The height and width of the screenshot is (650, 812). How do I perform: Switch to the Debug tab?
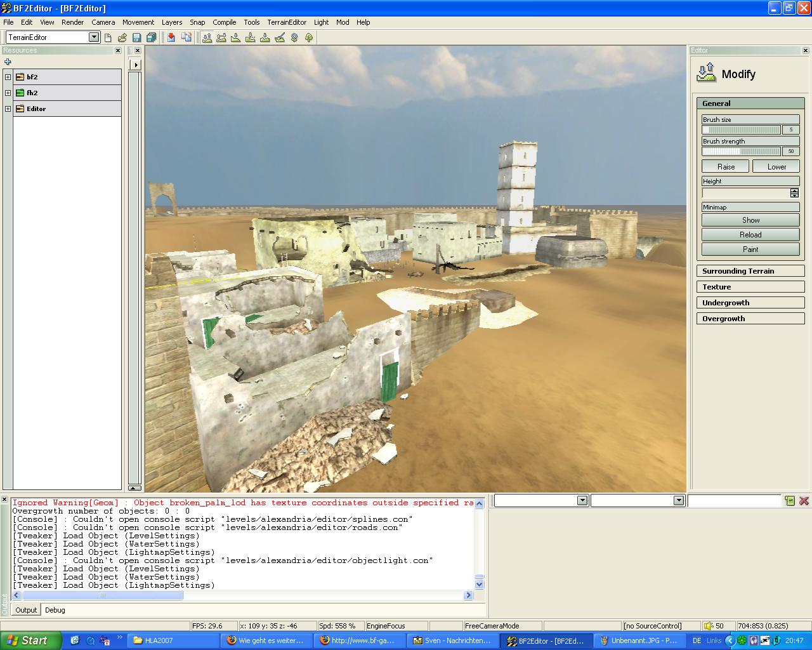(x=55, y=610)
